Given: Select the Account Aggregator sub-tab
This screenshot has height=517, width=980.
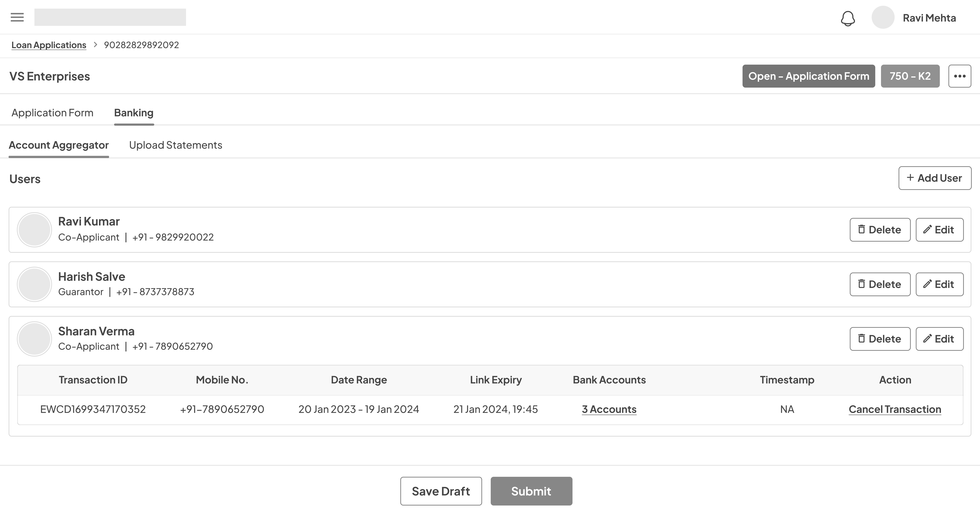Looking at the screenshot, I should click(x=59, y=145).
